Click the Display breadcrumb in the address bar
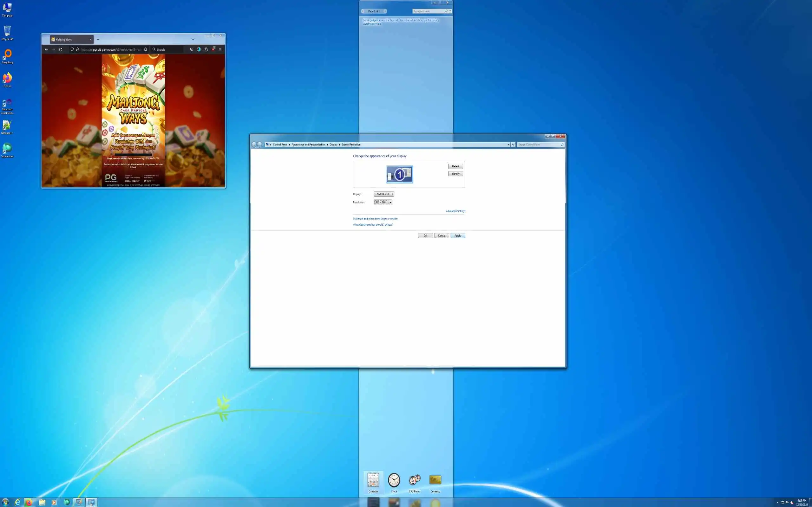 point(333,144)
